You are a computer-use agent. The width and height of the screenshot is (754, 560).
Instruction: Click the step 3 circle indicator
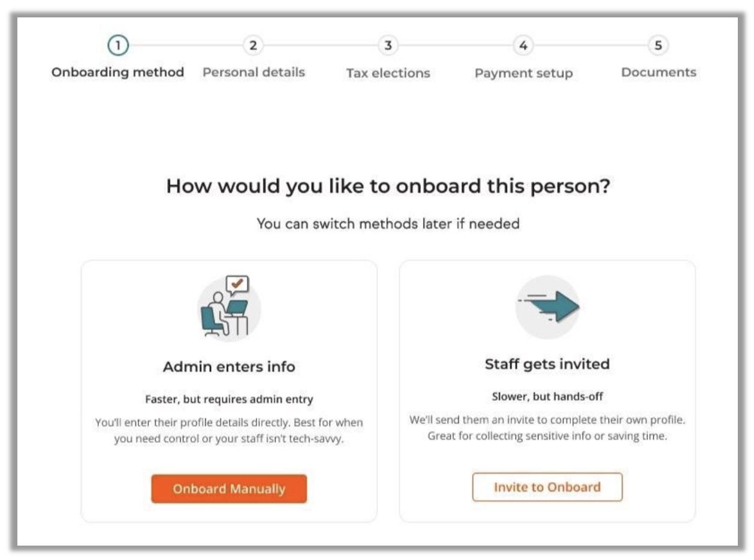tap(388, 46)
